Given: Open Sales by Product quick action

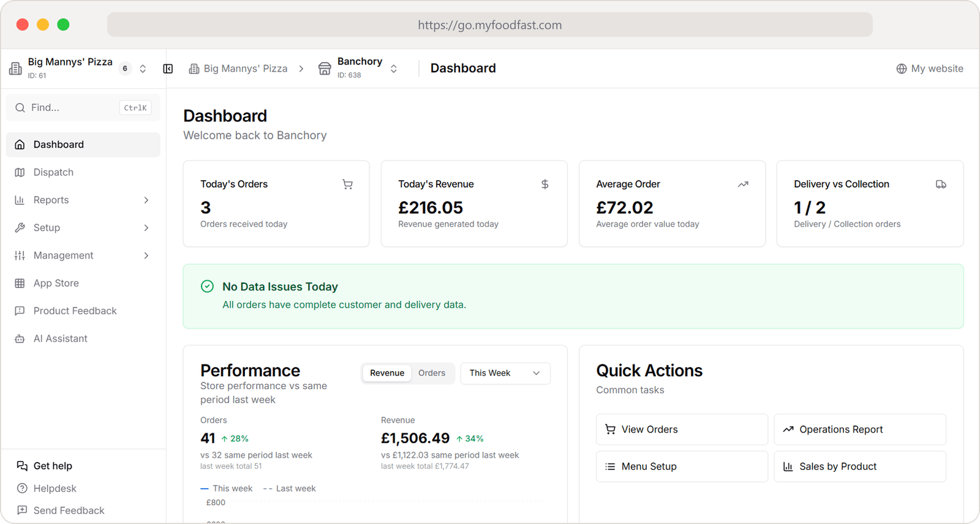Looking at the screenshot, I should click(x=860, y=466).
